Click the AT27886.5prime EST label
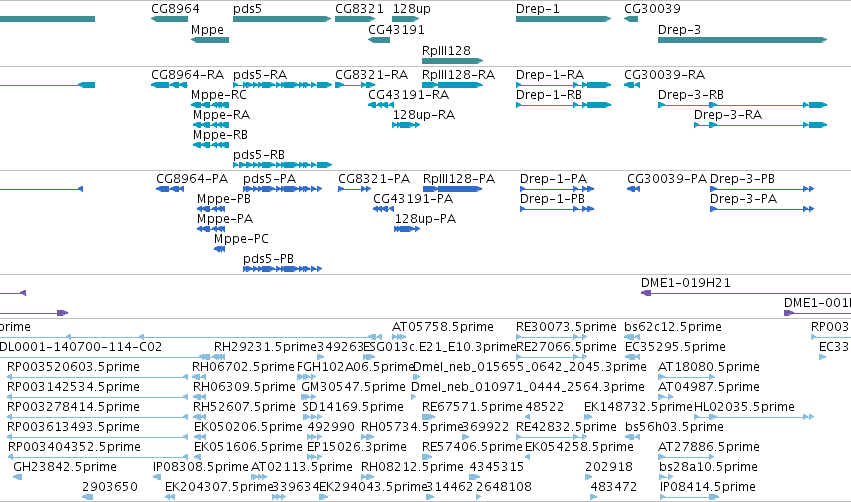The height and width of the screenshot is (502, 851). tap(708, 447)
